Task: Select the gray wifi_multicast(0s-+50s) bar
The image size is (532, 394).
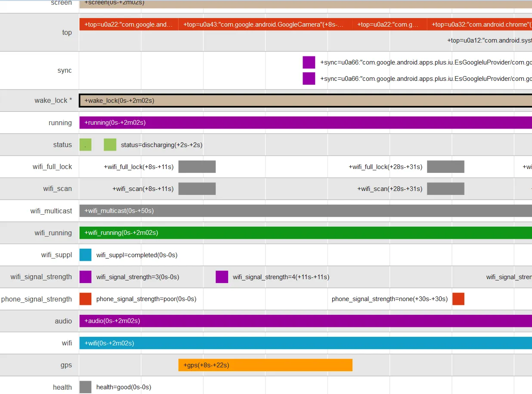Action: pyautogui.click(x=306, y=211)
